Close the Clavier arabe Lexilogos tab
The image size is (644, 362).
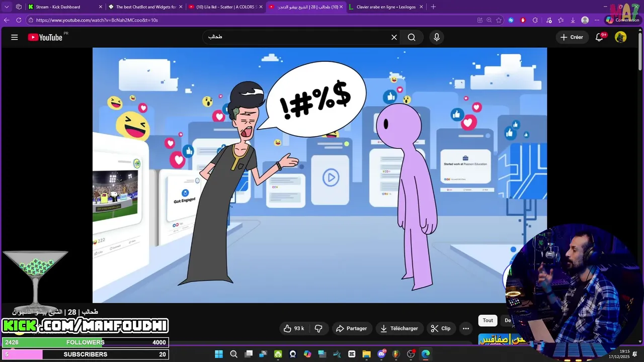coord(421,7)
